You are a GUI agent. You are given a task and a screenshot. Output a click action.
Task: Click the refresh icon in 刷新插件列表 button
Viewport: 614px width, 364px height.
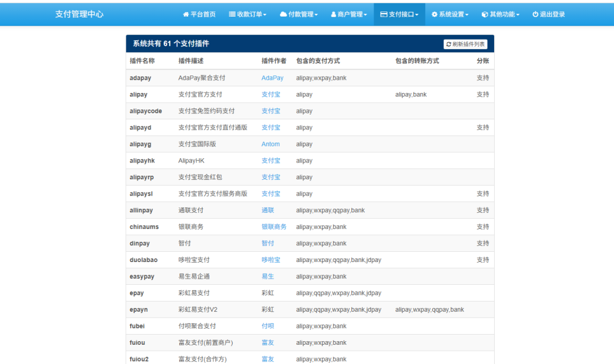click(x=449, y=44)
